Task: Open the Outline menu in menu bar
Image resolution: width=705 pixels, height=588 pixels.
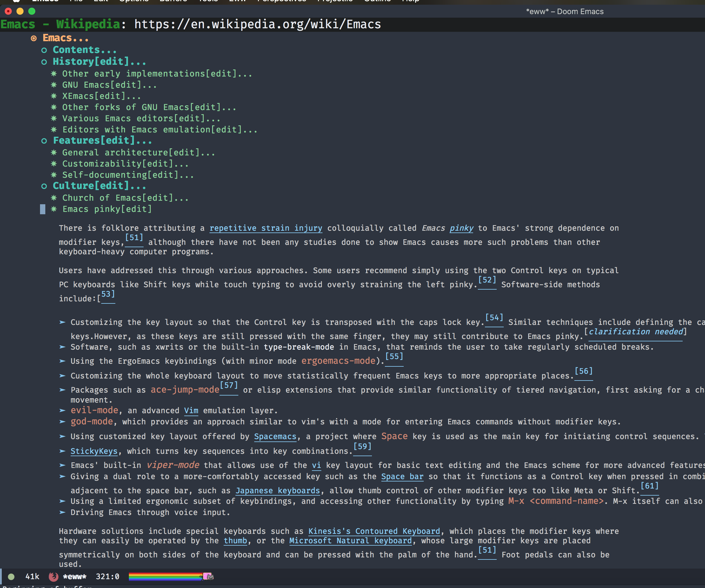Action: pos(377,1)
